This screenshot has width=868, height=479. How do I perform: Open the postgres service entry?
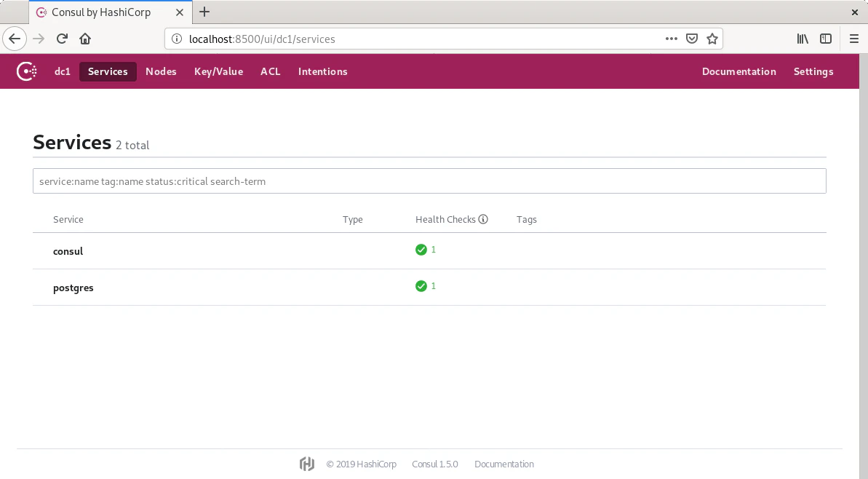73,288
